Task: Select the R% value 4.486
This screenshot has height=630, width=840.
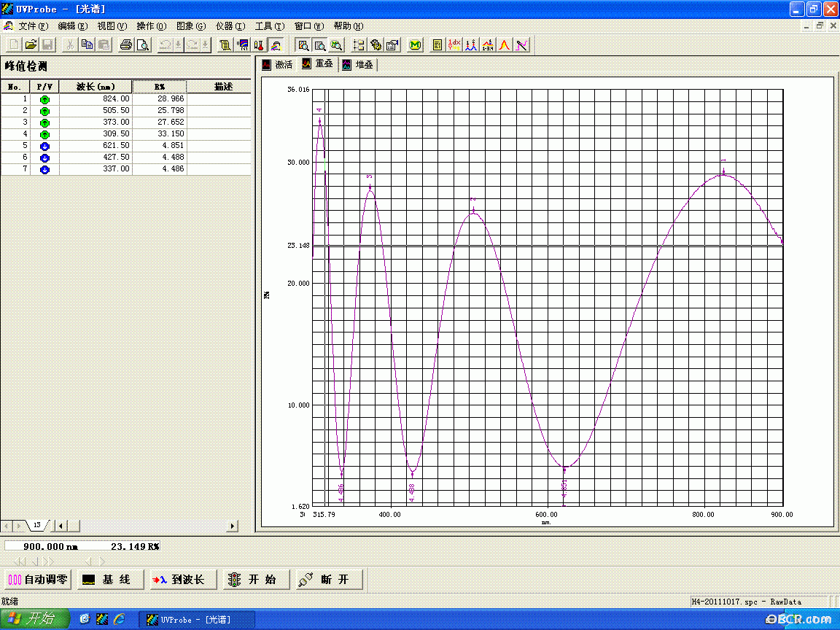Action: tap(159, 168)
